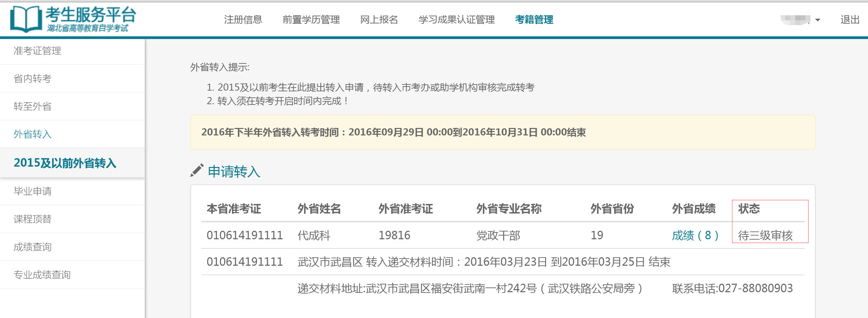This screenshot has height=318, width=868.
Task: Open 前置学历管理 in the top navigation
Action: [x=311, y=20]
